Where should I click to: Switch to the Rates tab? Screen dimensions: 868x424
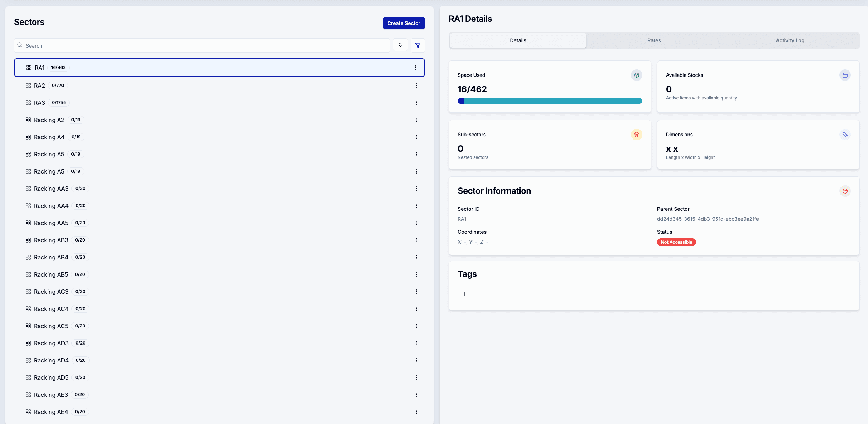(654, 40)
